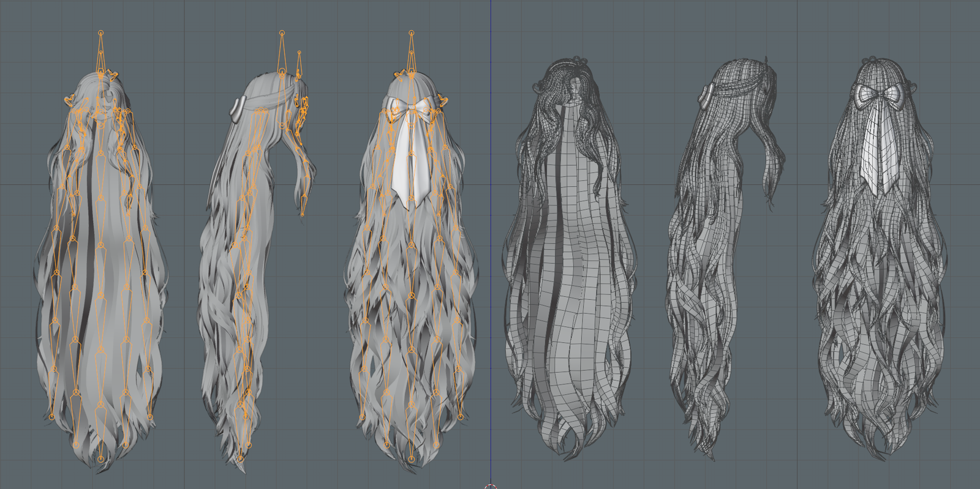Select lowest center joint of front-view rigged hair
980x489 pixels.
(101, 458)
